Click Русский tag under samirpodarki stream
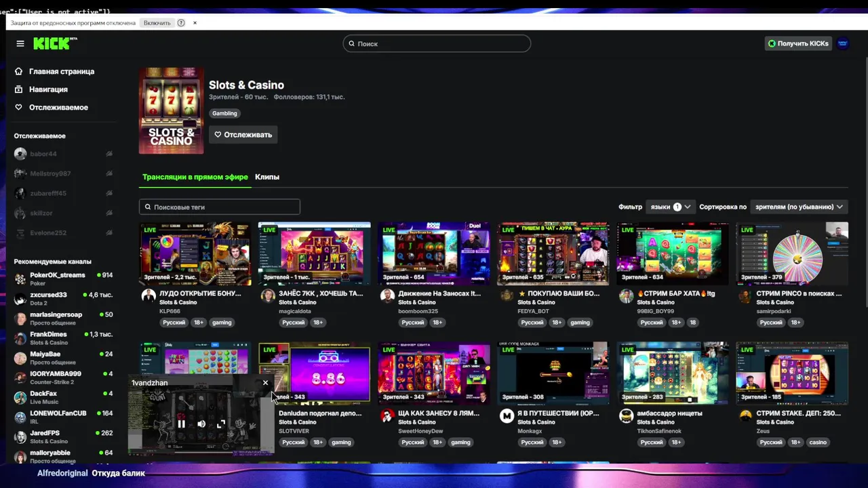The height and width of the screenshot is (488, 868). (771, 323)
